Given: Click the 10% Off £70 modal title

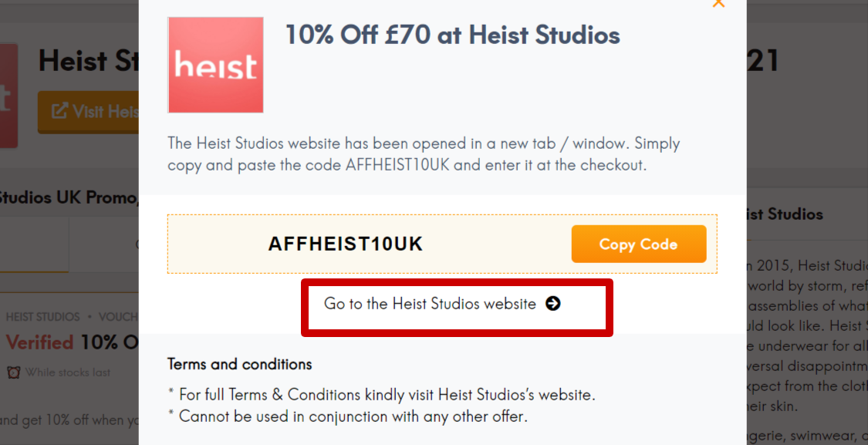Looking at the screenshot, I should pos(452,35).
